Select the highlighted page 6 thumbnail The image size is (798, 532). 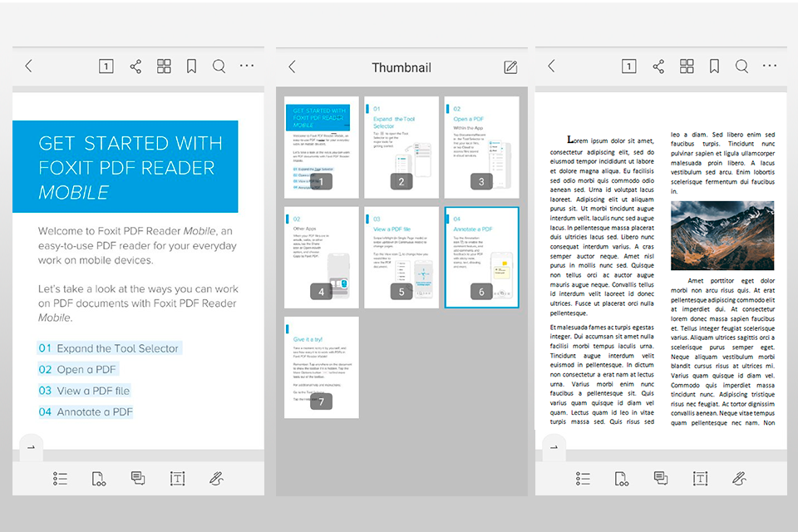pyautogui.click(x=481, y=257)
